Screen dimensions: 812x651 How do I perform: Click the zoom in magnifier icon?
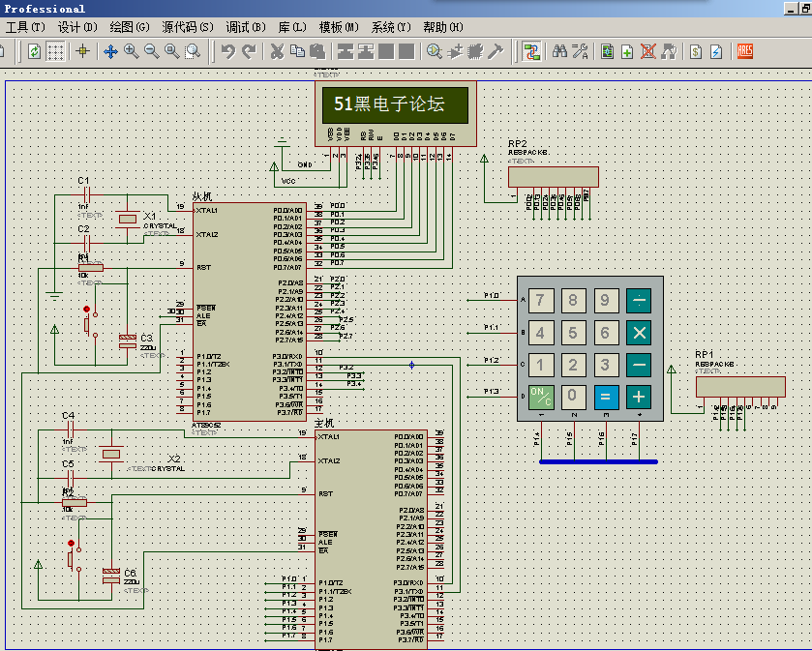coord(131,51)
